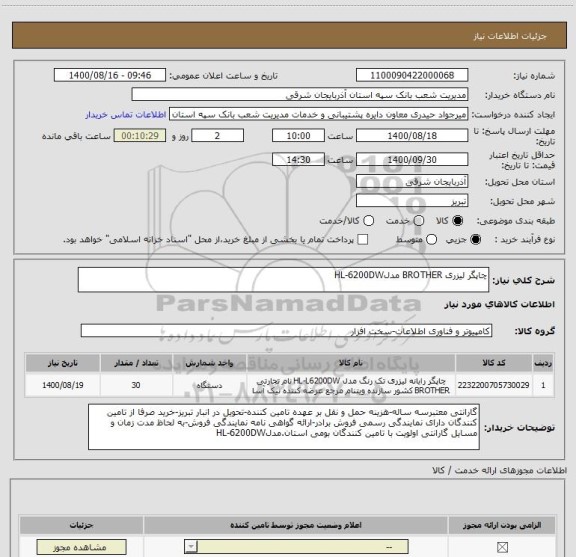Toggle the الزامی بودن مجوز checkbox

(x=502, y=547)
